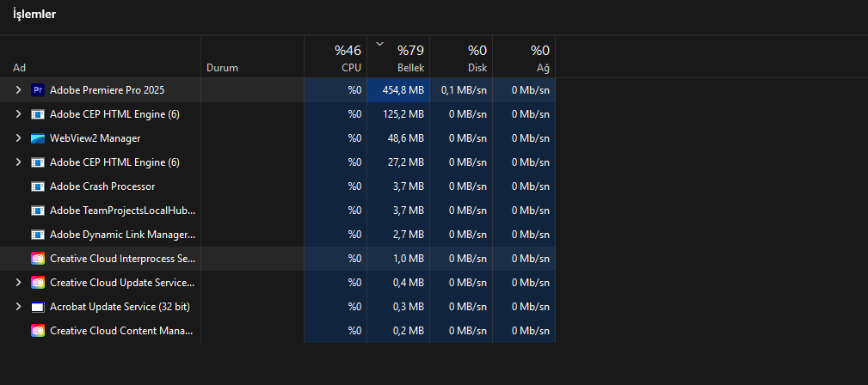Click the 48,6 MB memory cell

click(398, 138)
